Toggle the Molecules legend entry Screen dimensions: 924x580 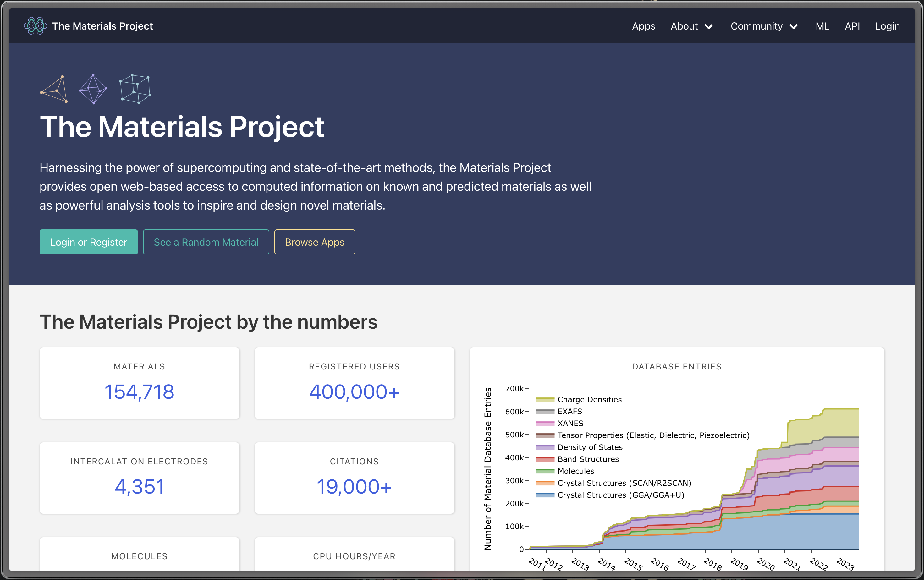[x=575, y=471]
